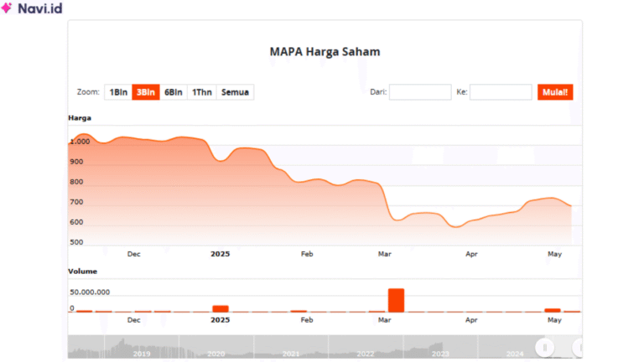The image size is (644, 362).
Task: Click the bold 2025 label under price chart
Action: (221, 254)
